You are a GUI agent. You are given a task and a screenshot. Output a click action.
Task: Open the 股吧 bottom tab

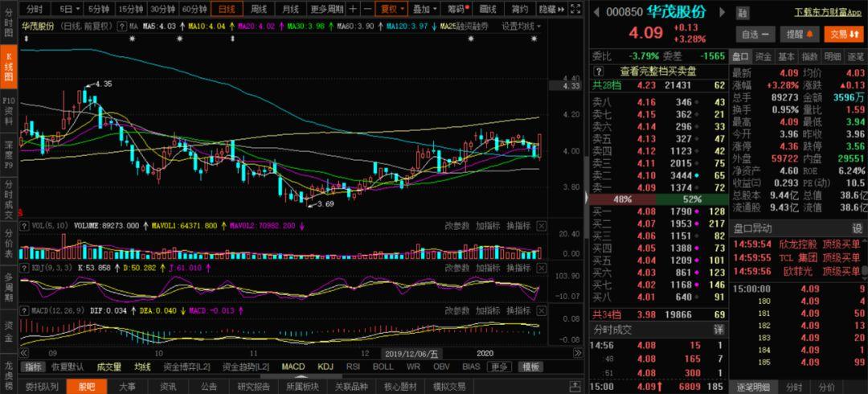86,386
